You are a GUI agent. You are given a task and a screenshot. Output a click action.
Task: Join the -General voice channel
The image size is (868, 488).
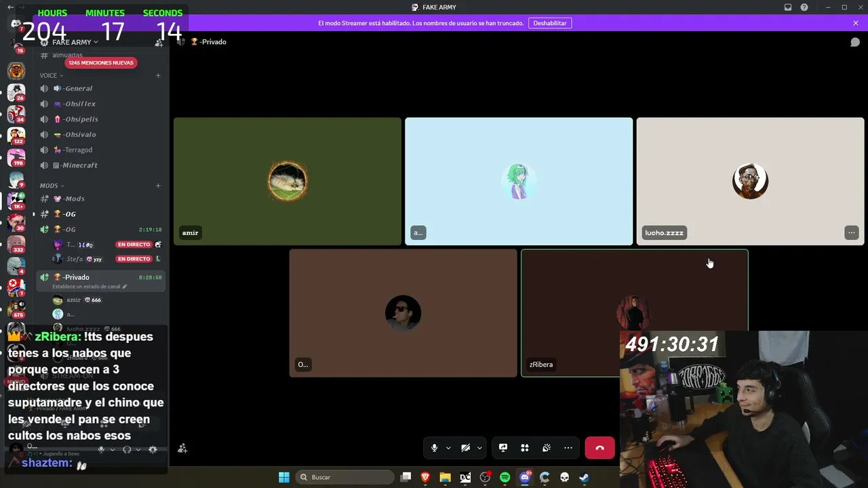[100, 88]
